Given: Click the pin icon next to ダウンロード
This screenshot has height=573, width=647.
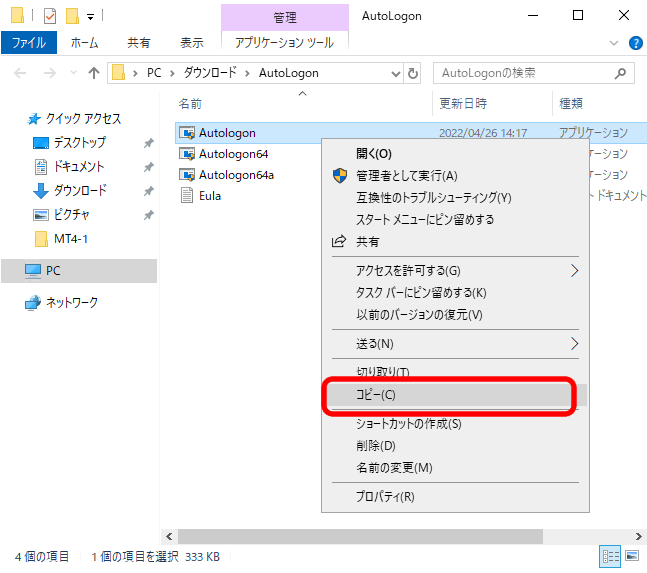Looking at the screenshot, I should tap(149, 191).
